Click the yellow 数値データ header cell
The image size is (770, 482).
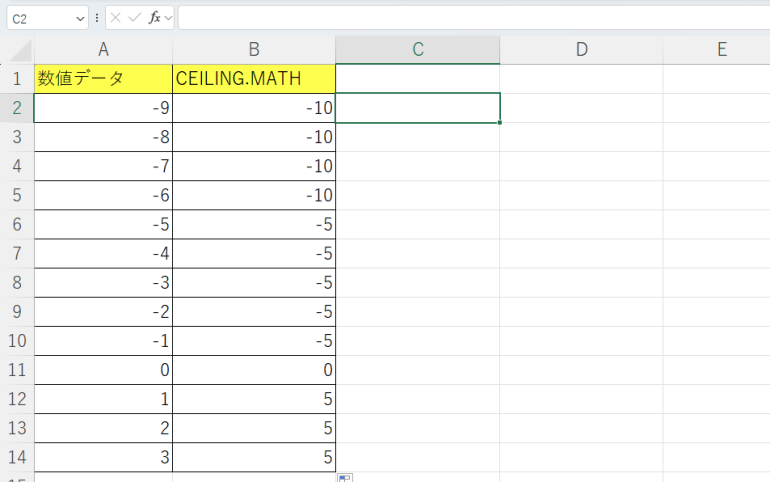(103, 79)
